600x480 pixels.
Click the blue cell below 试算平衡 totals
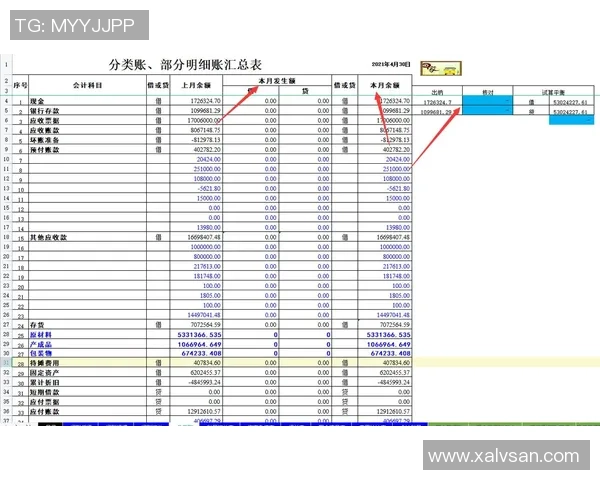pyautogui.click(x=571, y=120)
